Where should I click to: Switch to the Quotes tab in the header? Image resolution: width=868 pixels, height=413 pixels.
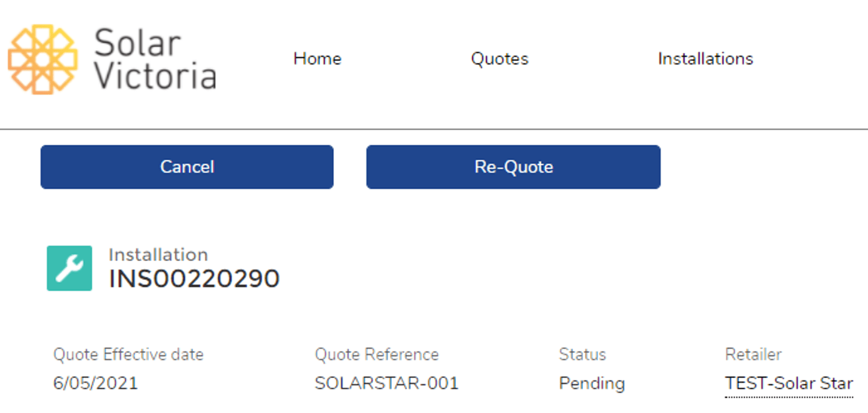click(x=499, y=58)
